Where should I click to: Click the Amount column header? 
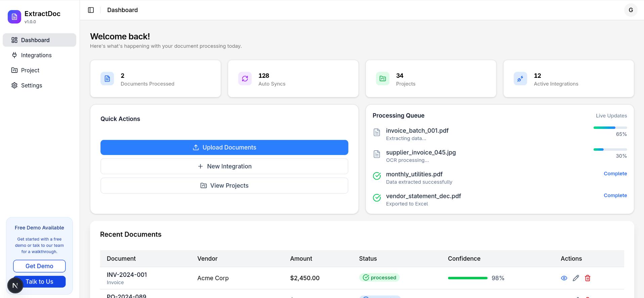[x=301, y=259]
